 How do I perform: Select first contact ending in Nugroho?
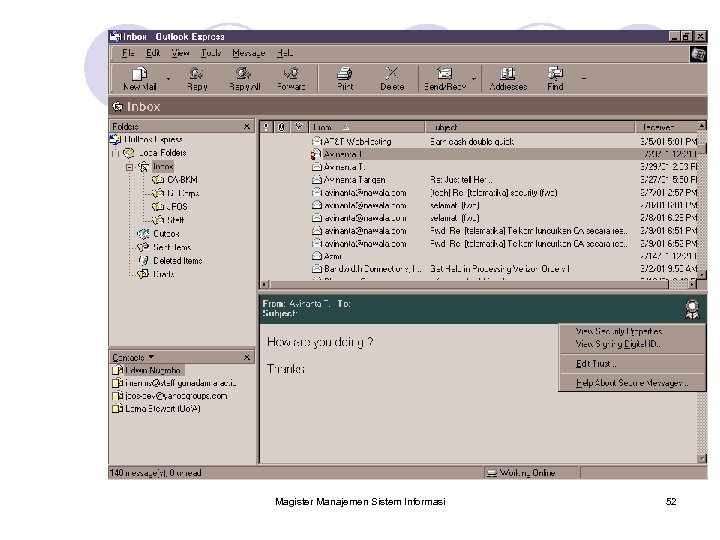pyautogui.click(x=147, y=370)
